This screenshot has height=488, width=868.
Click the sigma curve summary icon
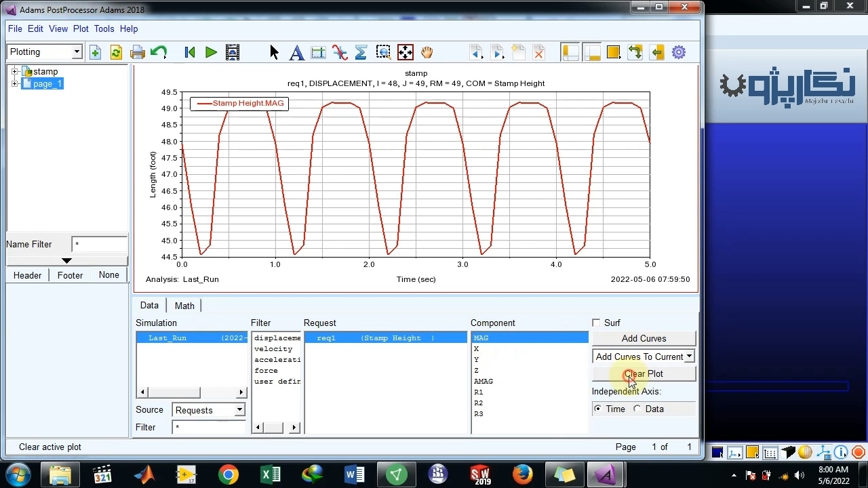[x=361, y=52]
